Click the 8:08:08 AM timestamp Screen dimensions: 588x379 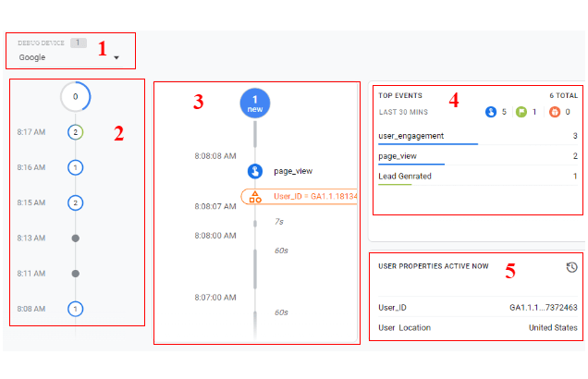pos(215,156)
